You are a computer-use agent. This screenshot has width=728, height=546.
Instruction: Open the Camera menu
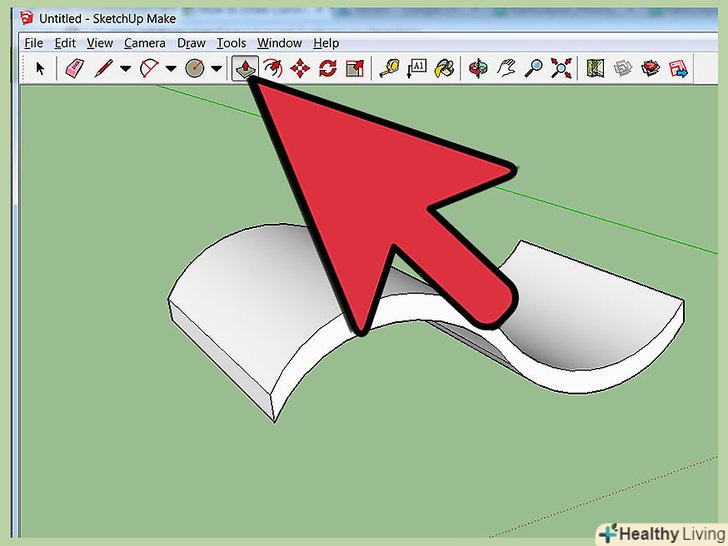coord(145,43)
